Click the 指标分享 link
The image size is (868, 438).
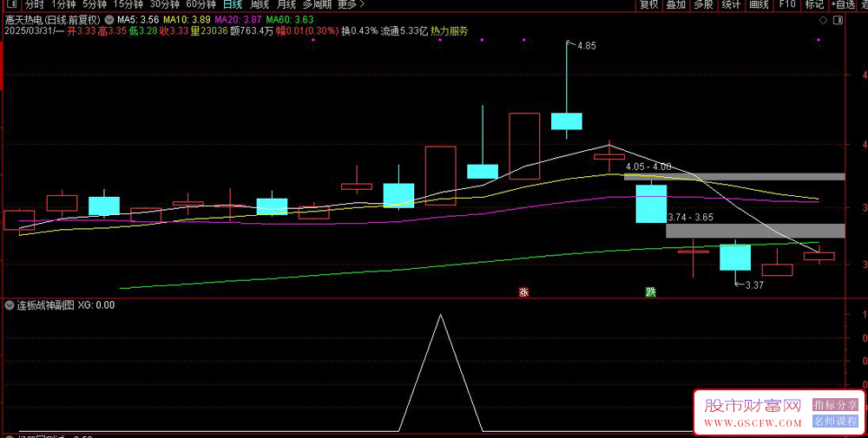click(835, 404)
